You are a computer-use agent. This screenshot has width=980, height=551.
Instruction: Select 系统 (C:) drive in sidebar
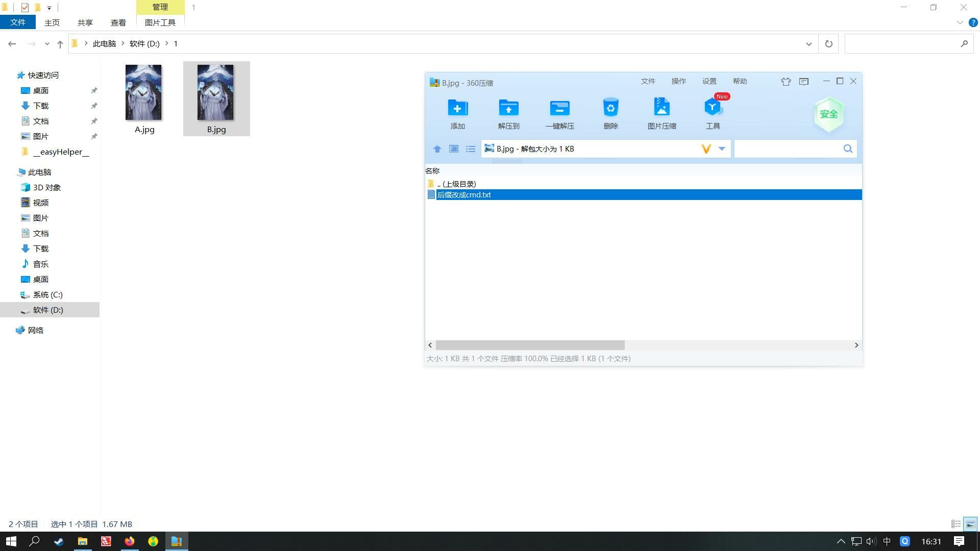click(47, 294)
